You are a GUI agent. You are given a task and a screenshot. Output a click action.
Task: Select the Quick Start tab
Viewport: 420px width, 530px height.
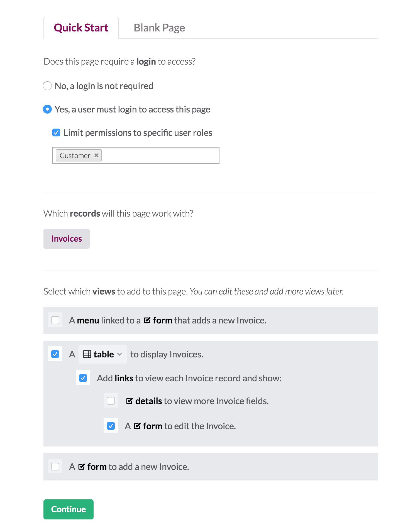point(81,28)
